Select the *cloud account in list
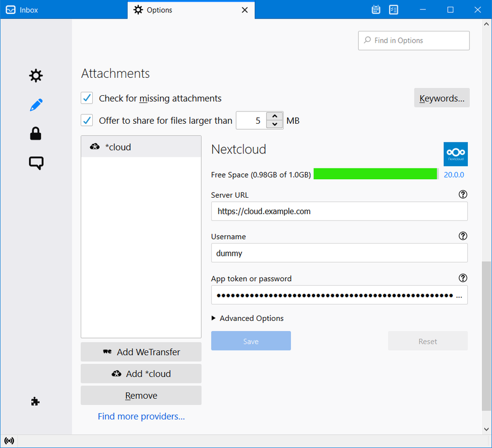This screenshot has width=492, height=448. (x=141, y=147)
